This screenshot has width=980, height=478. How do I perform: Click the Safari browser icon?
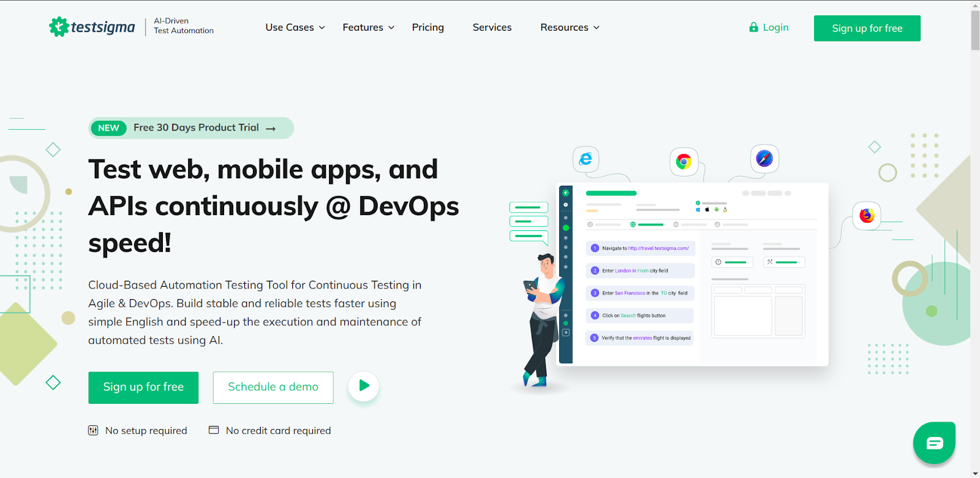(x=764, y=159)
